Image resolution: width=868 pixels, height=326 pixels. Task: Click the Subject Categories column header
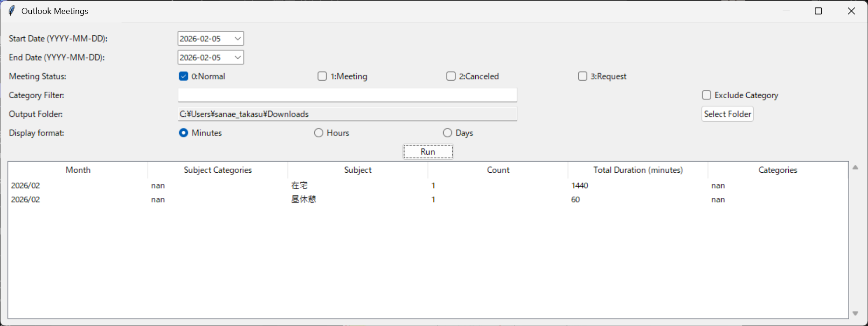218,170
